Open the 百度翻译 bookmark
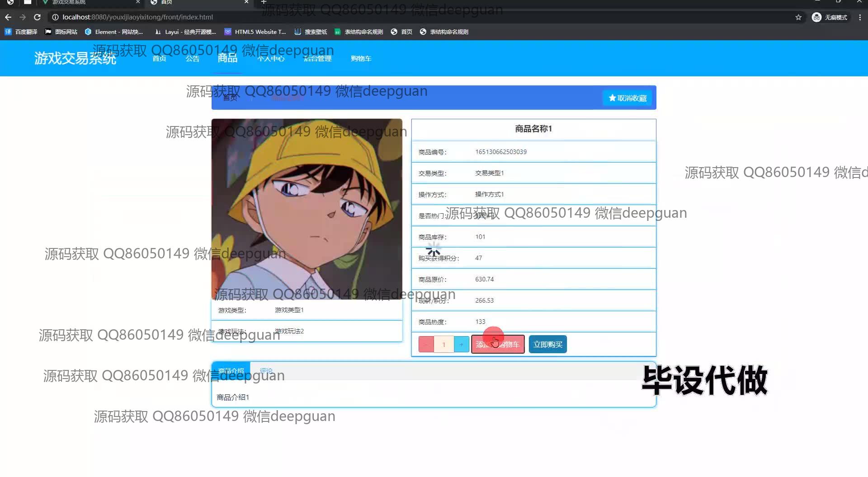Image resolution: width=868 pixels, height=477 pixels. click(x=21, y=32)
